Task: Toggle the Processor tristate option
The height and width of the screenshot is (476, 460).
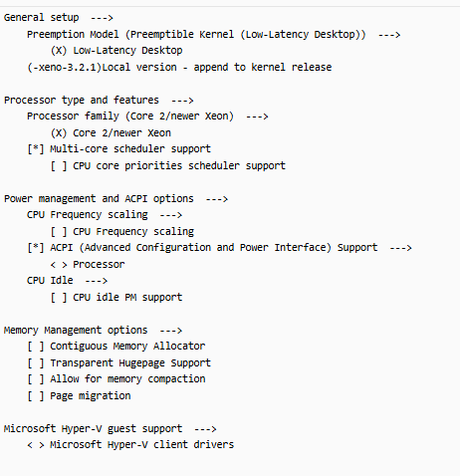Action: (59, 265)
